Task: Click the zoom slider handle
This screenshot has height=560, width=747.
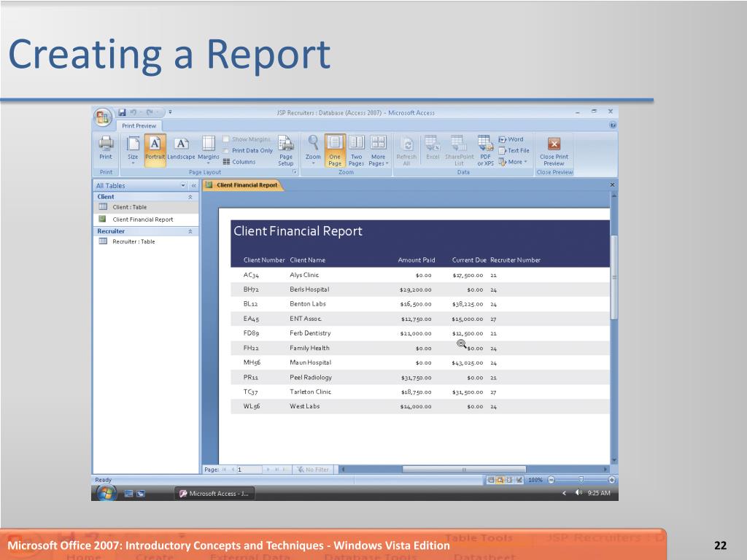Action: (x=581, y=480)
